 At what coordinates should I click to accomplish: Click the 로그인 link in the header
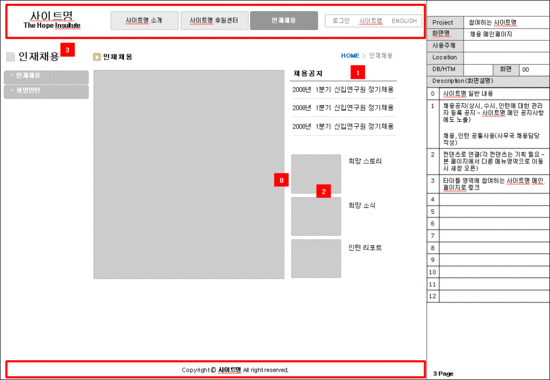(x=341, y=21)
